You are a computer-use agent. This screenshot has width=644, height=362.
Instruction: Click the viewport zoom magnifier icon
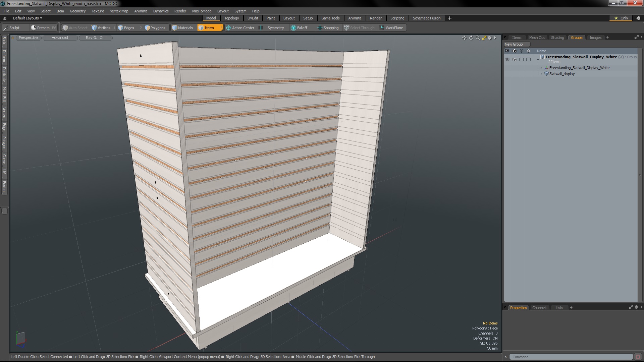click(x=478, y=38)
